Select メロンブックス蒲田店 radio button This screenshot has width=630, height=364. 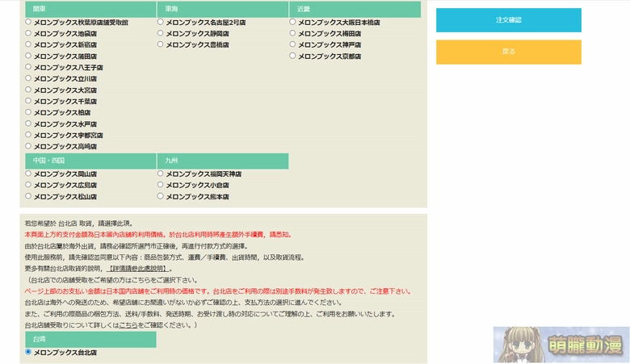(x=28, y=56)
